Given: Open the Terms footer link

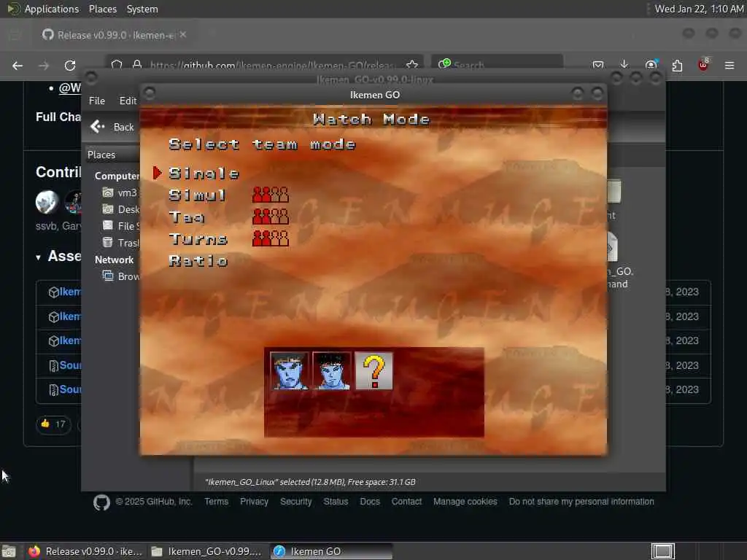Looking at the screenshot, I should (216, 502).
